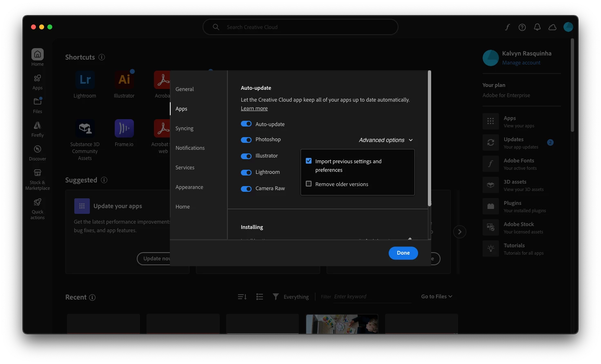
Task: Open the recent file photo thumbnail
Action: pyautogui.click(x=342, y=324)
